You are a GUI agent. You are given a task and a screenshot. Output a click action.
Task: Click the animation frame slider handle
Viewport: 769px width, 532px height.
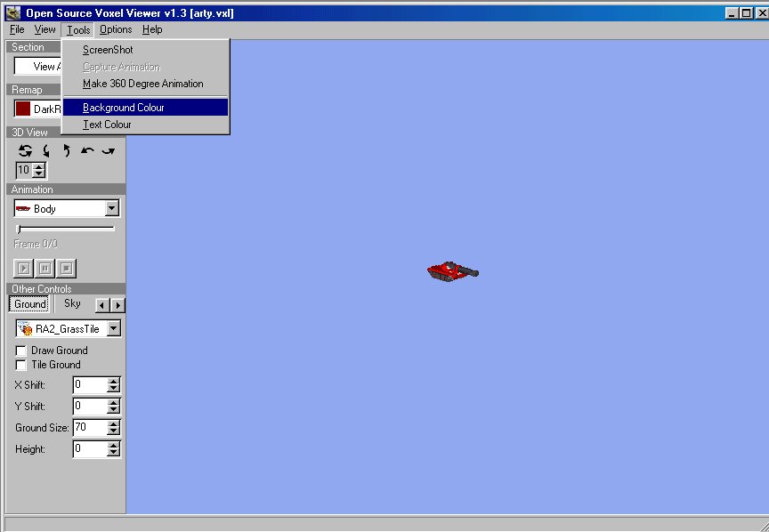click(19, 229)
